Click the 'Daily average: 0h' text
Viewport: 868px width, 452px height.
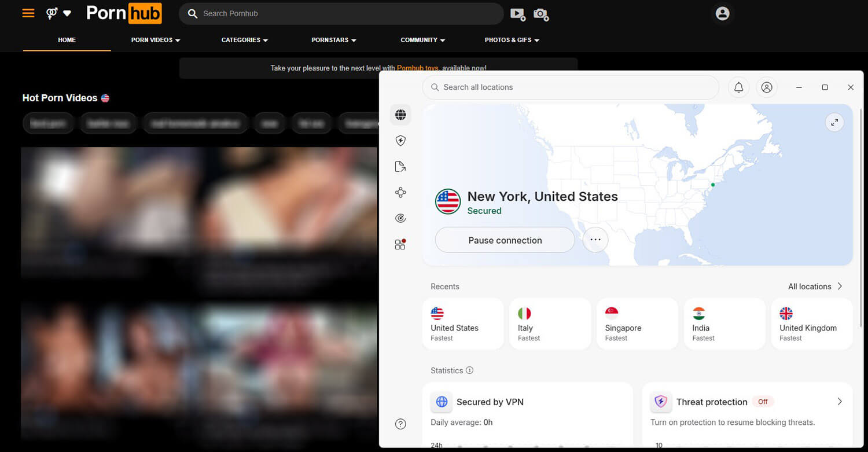pyautogui.click(x=462, y=422)
